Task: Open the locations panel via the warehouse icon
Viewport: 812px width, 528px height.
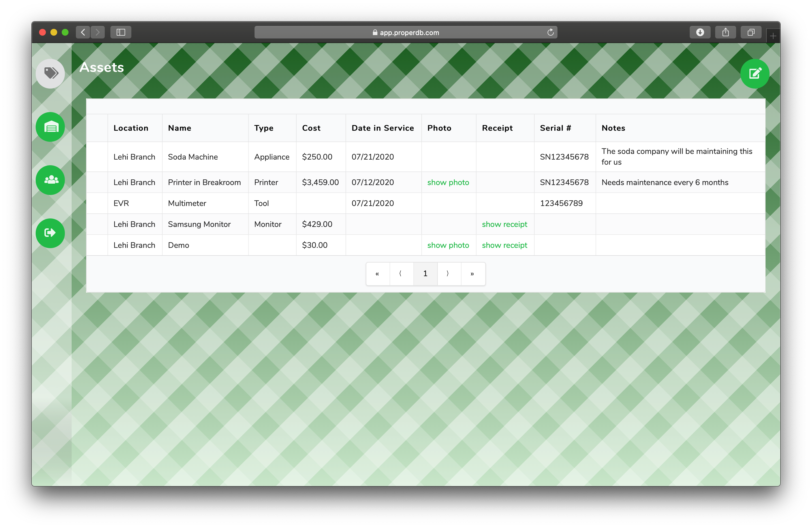Action: [x=50, y=127]
